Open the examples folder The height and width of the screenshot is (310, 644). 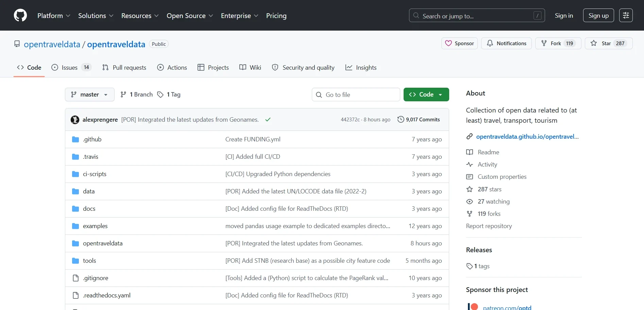click(x=95, y=226)
